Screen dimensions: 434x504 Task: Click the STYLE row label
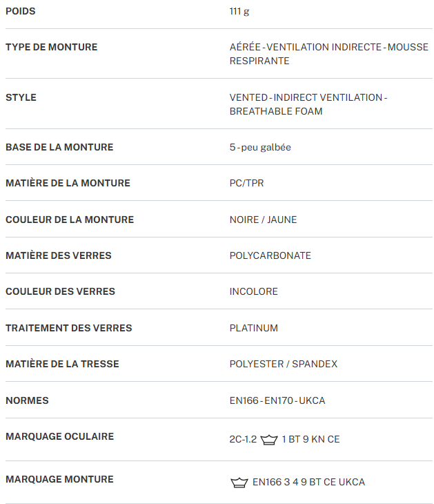tap(21, 97)
